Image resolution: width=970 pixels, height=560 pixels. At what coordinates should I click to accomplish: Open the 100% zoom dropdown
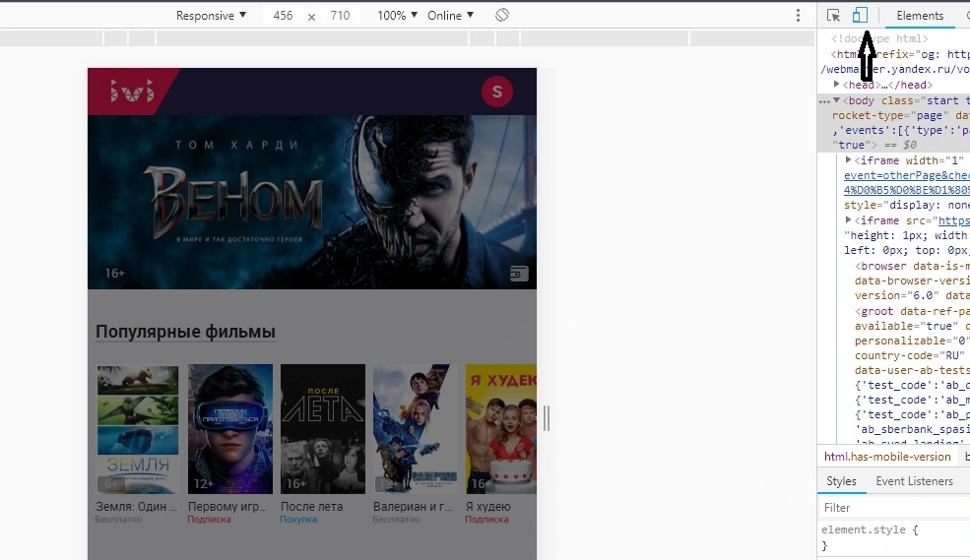coord(397,16)
